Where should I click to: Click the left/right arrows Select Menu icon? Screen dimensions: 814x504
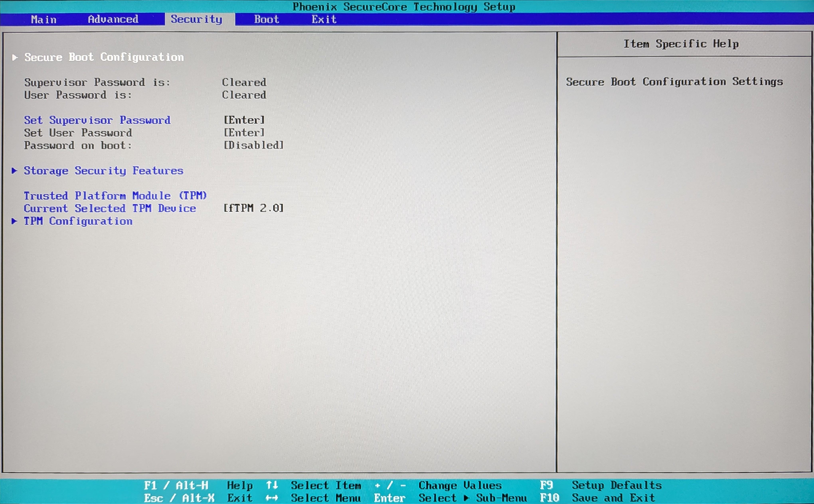tap(272, 498)
